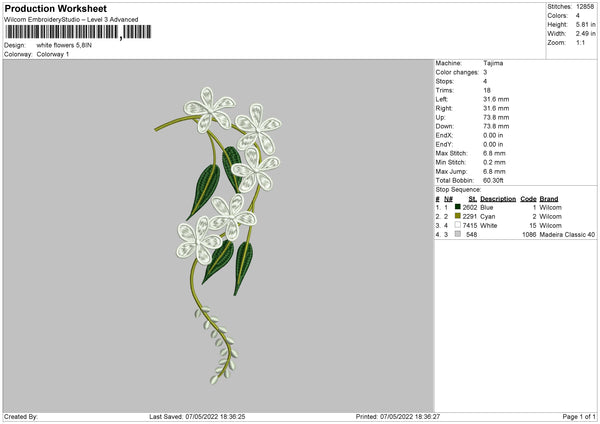Click stitch count 2602 in Blue row
The width and height of the screenshot is (600, 424).
pos(470,207)
